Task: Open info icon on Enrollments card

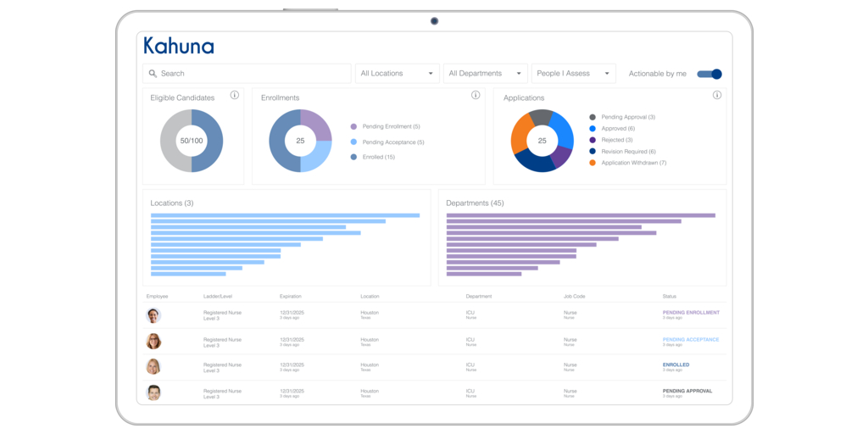Action: (476, 96)
